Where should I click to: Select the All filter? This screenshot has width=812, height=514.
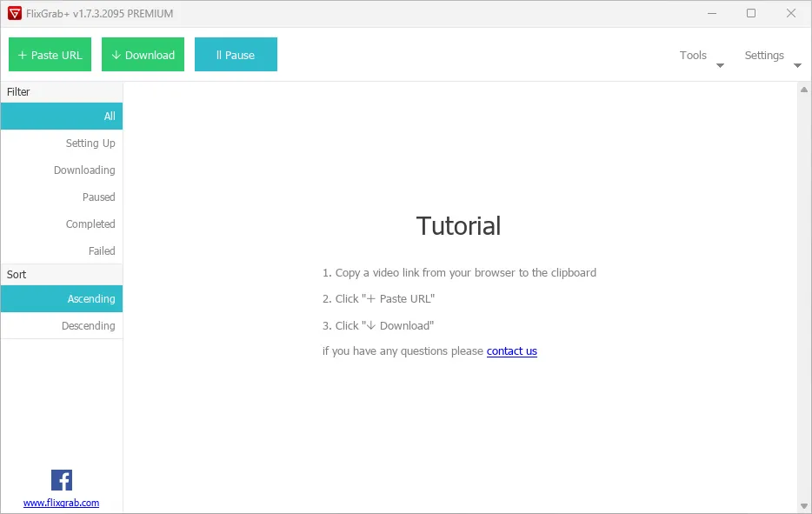[62, 116]
